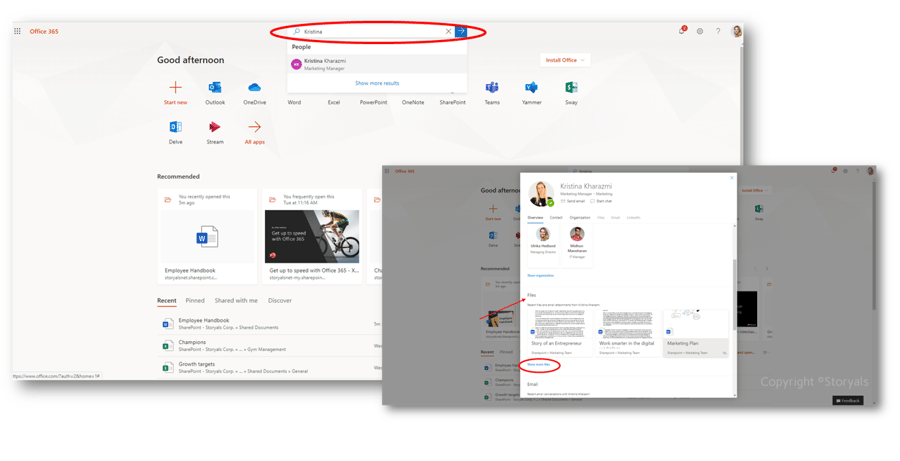The height and width of the screenshot is (461, 900).
Task: Launch the Teams app
Action: pos(492,87)
